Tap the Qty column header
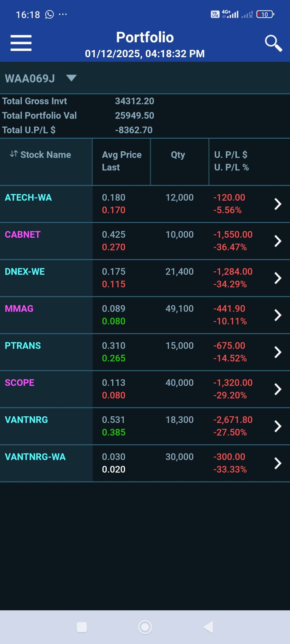 (x=178, y=155)
